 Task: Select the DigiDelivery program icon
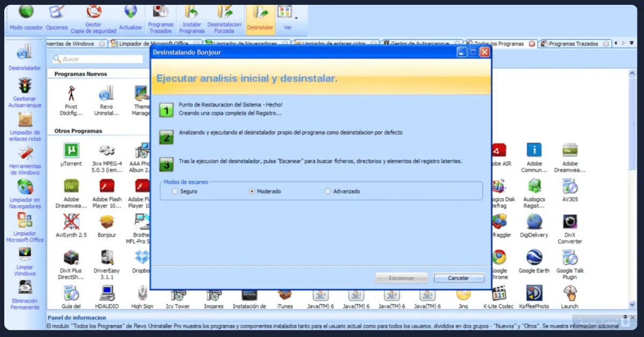(x=534, y=226)
